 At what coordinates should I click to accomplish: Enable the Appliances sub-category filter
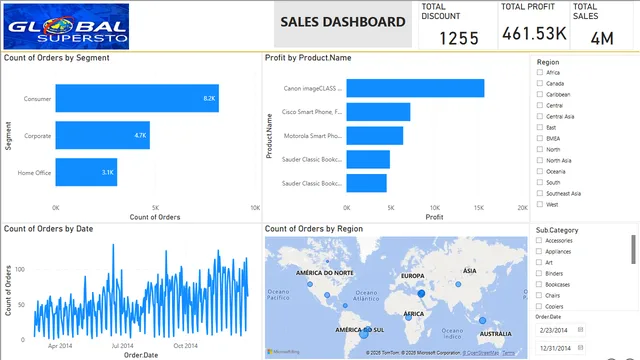pyautogui.click(x=539, y=251)
